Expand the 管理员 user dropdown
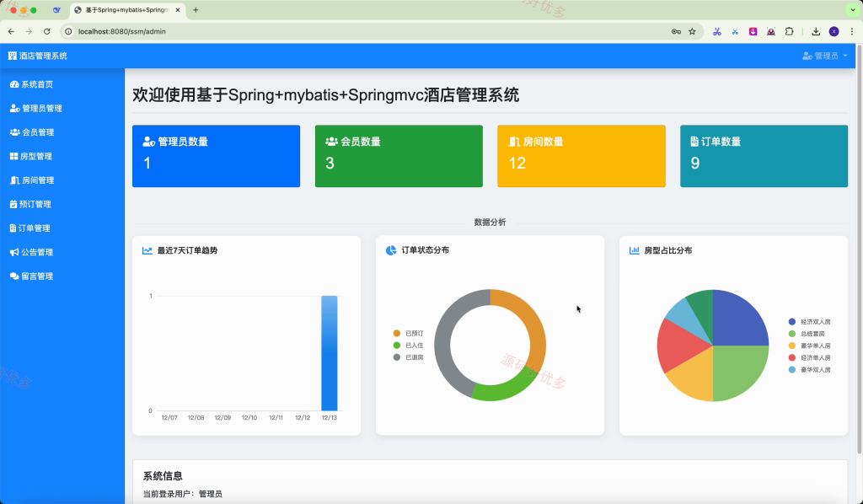The height and width of the screenshot is (504, 863). click(824, 56)
